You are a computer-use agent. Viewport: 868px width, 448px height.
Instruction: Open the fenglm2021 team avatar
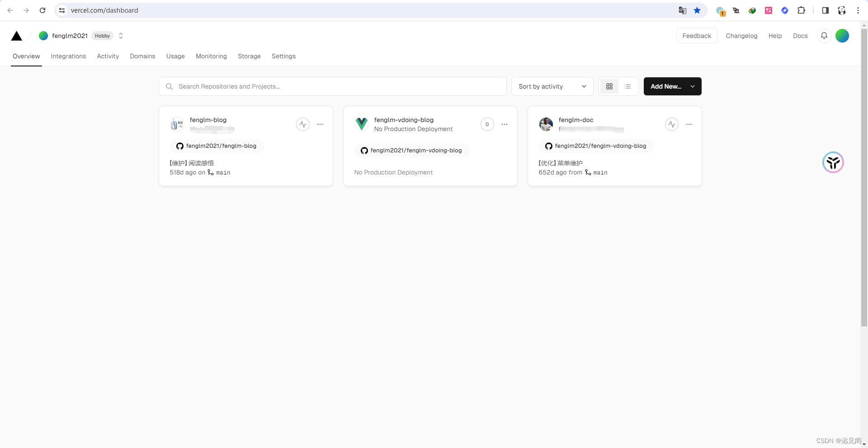[43, 36]
